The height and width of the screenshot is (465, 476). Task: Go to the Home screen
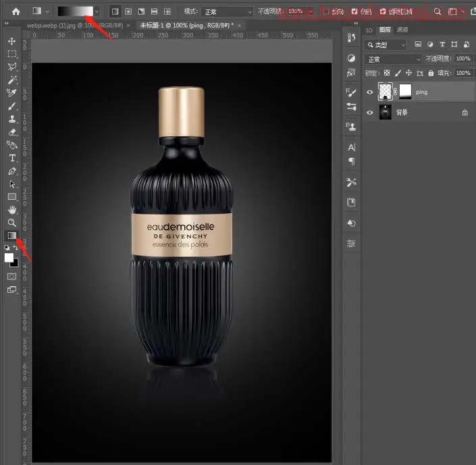[16, 11]
